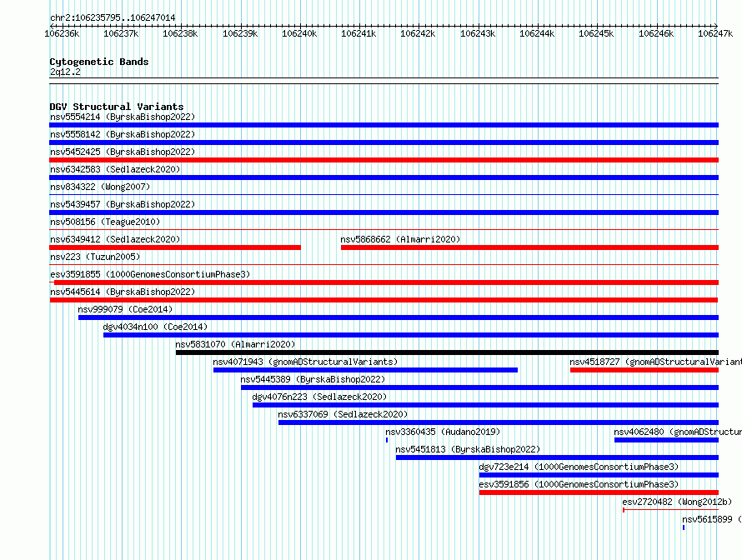The image size is (742, 560).
Task: Open the nsv5445614 (ByrskaBishop2022) label
Action: 123,292
